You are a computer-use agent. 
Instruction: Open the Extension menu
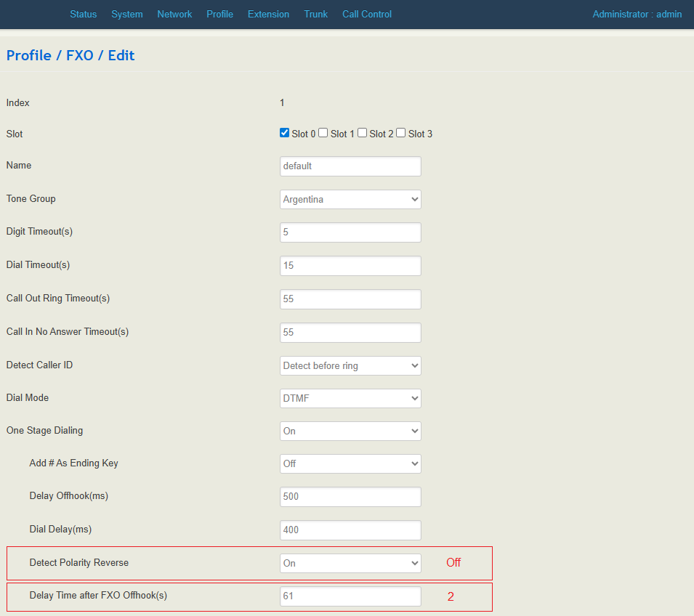tap(268, 14)
